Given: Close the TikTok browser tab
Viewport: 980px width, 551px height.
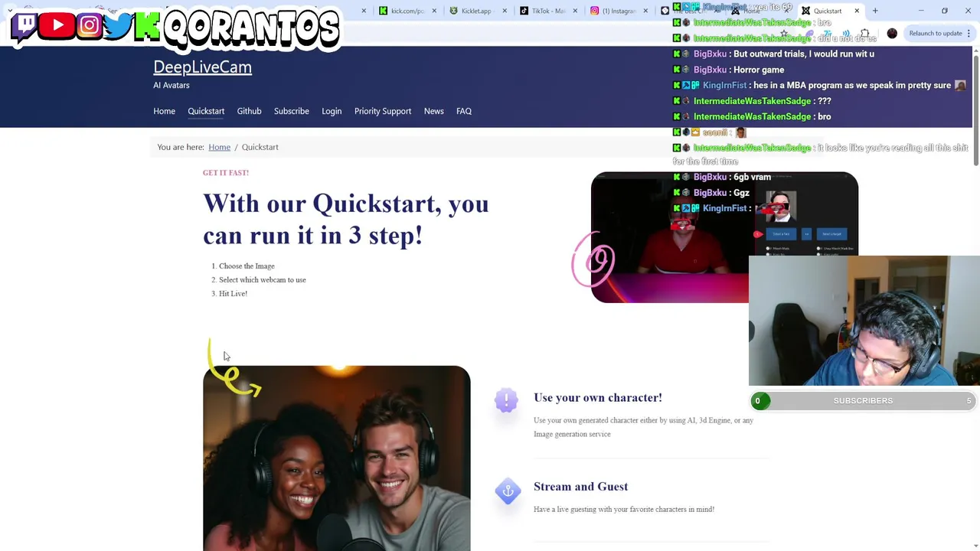Looking at the screenshot, I should 575,11.
